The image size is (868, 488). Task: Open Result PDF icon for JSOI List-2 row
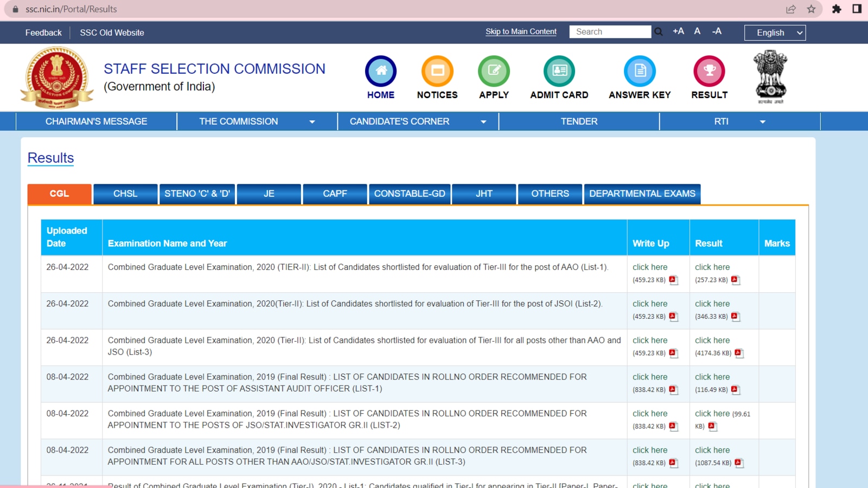click(736, 317)
